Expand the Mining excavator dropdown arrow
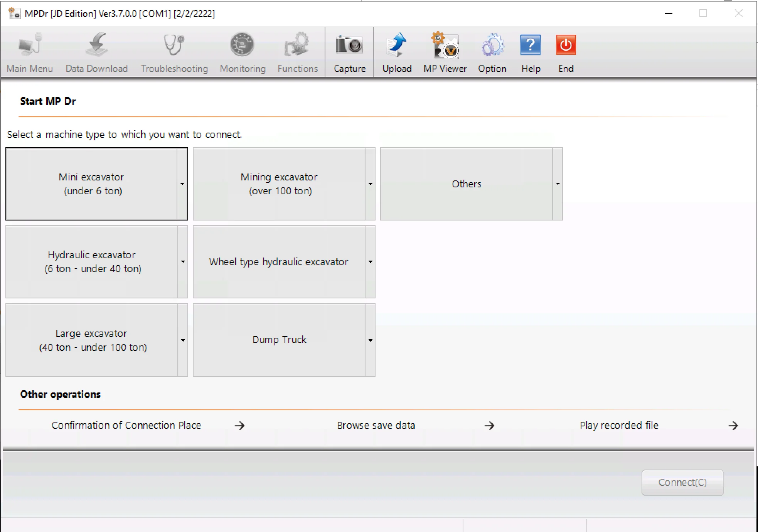Viewport: 758px width, 532px height. (x=370, y=184)
